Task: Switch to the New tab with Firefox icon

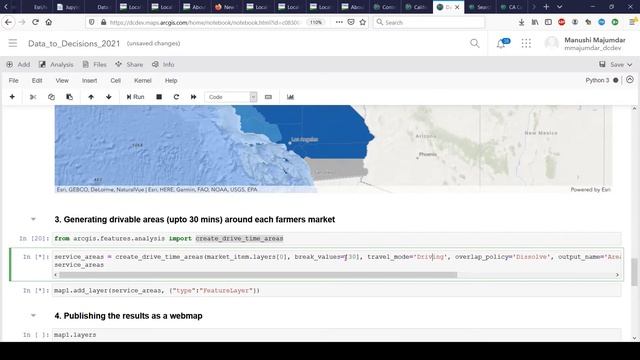Action: pos(225,7)
